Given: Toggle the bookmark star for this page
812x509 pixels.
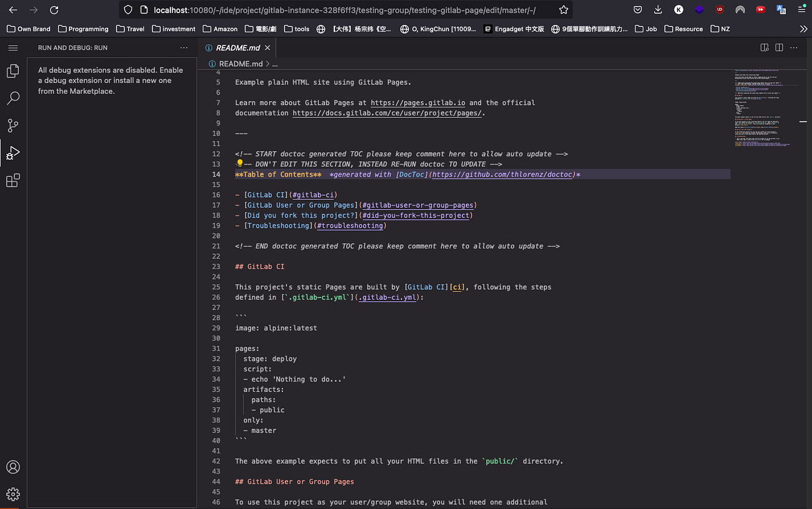Looking at the screenshot, I should [563, 10].
